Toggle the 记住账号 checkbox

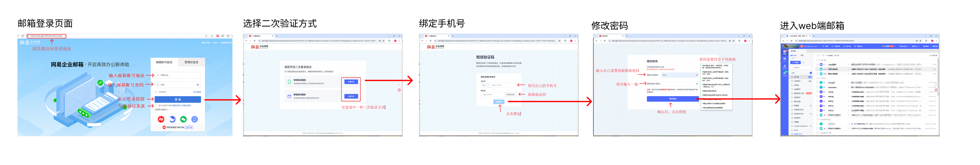tap(156, 92)
